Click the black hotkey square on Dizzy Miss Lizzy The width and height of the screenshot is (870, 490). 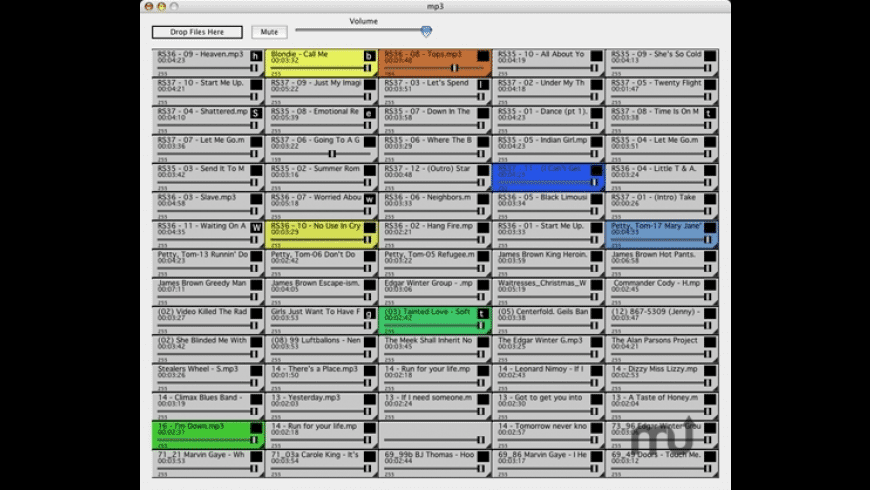coord(710,371)
